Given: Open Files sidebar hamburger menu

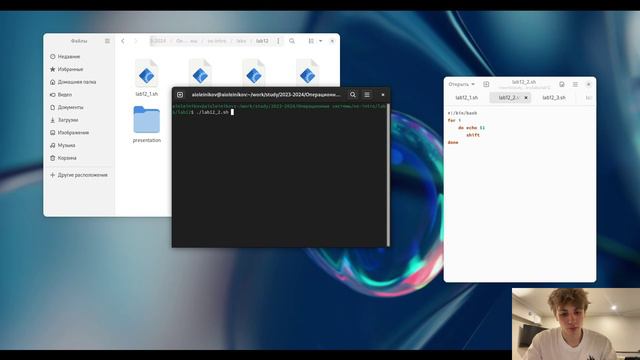Looking at the screenshot, I should click(107, 41).
